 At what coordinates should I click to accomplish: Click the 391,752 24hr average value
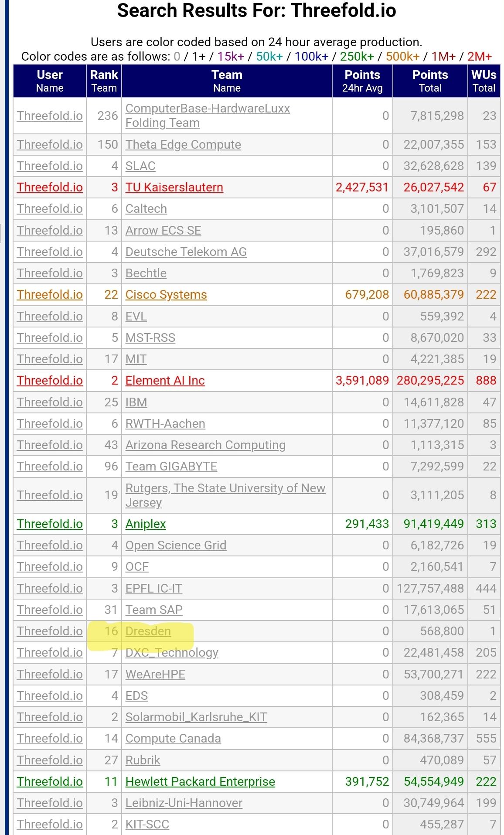pyautogui.click(x=367, y=781)
